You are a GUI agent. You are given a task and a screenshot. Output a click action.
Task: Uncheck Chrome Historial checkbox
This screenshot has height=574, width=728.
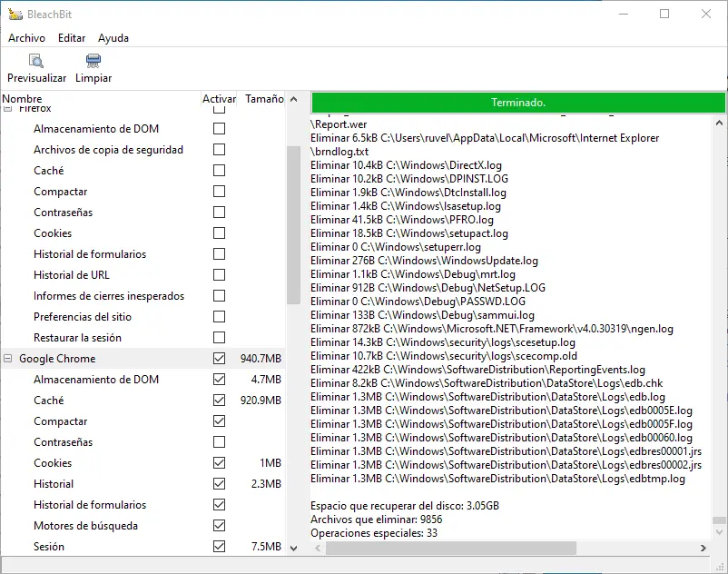pos(219,484)
